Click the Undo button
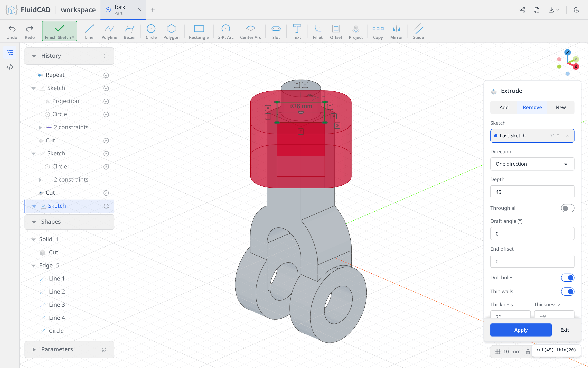The height and width of the screenshot is (368, 588). coord(12,32)
